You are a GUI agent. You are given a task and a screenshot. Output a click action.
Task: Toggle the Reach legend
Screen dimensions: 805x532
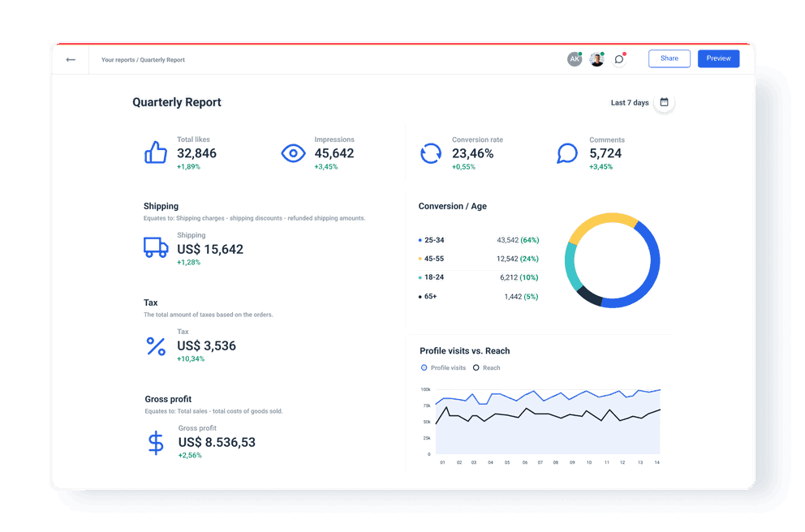(485, 367)
